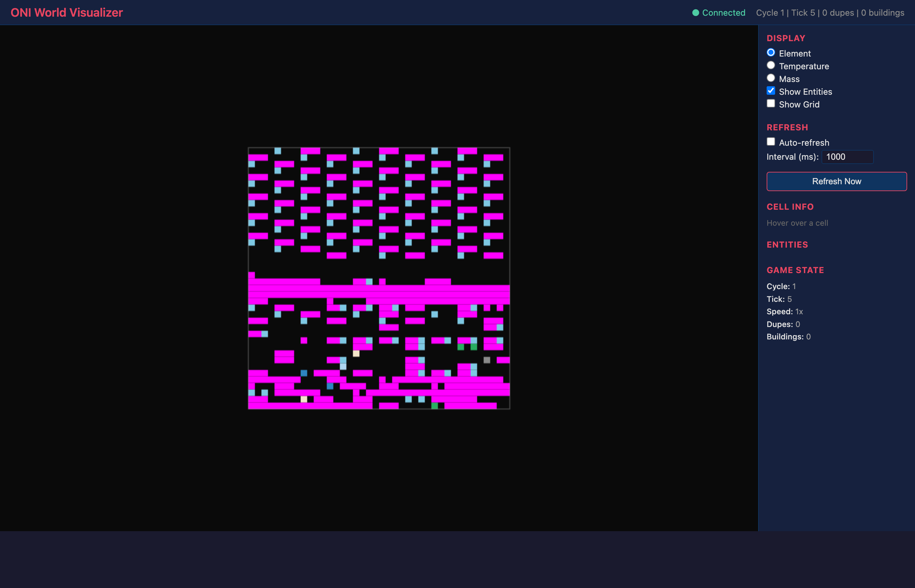The width and height of the screenshot is (915, 588).
Task: Turn on Auto-refresh
Action: tap(771, 142)
